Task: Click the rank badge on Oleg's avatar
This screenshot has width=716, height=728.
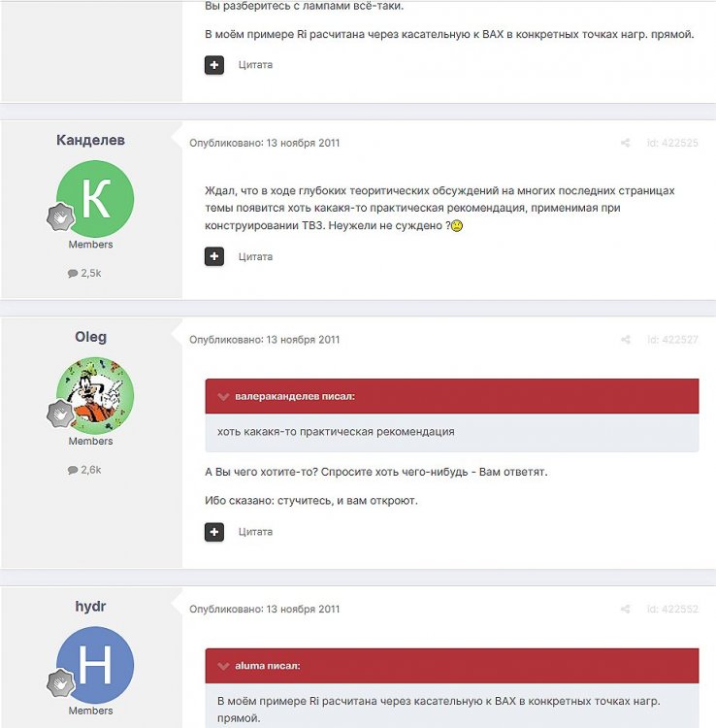Action: (x=60, y=414)
